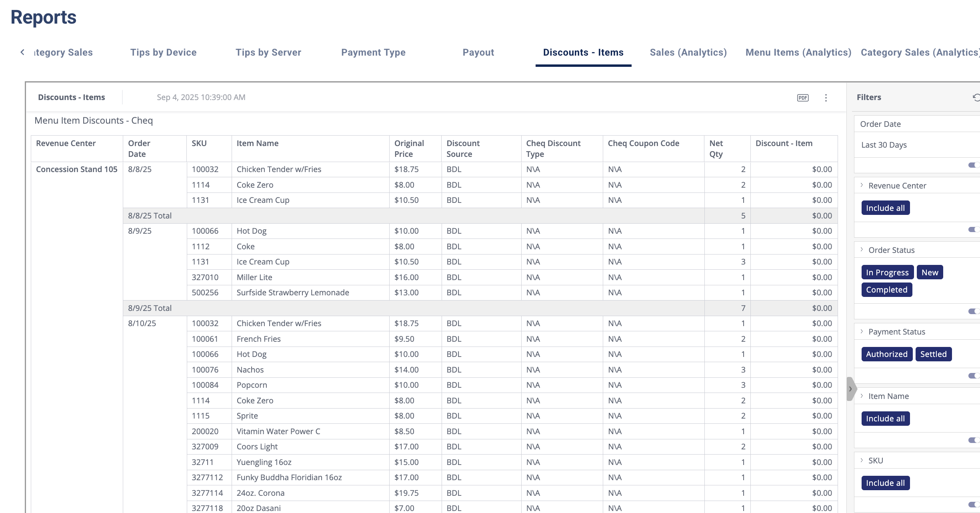Viewport: 980px width, 513px height.
Task: Export the report as PDF
Action: 802,98
